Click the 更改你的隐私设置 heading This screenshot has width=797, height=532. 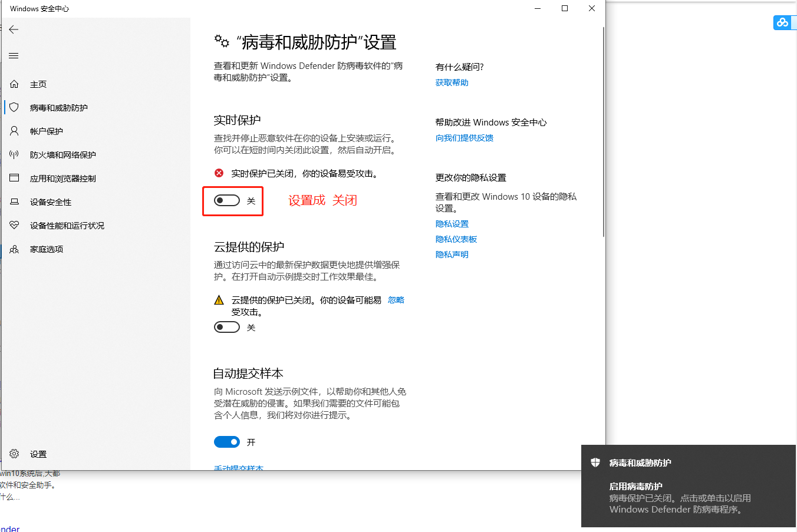click(471, 177)
